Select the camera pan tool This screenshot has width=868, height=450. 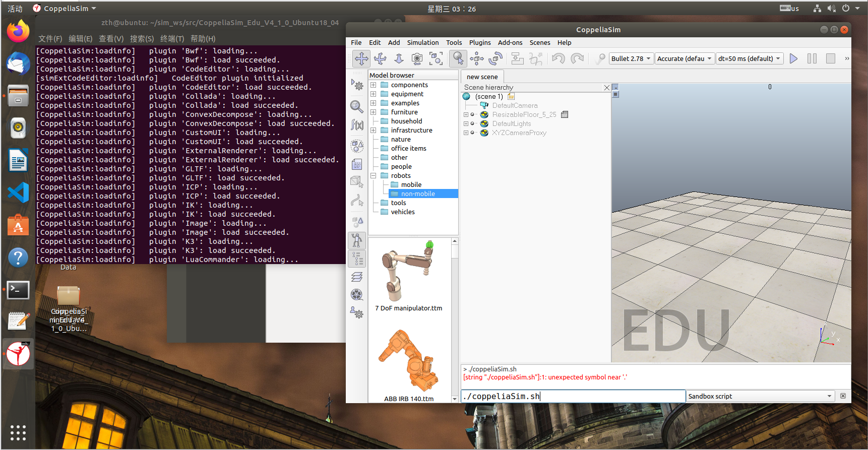(361, 58)
